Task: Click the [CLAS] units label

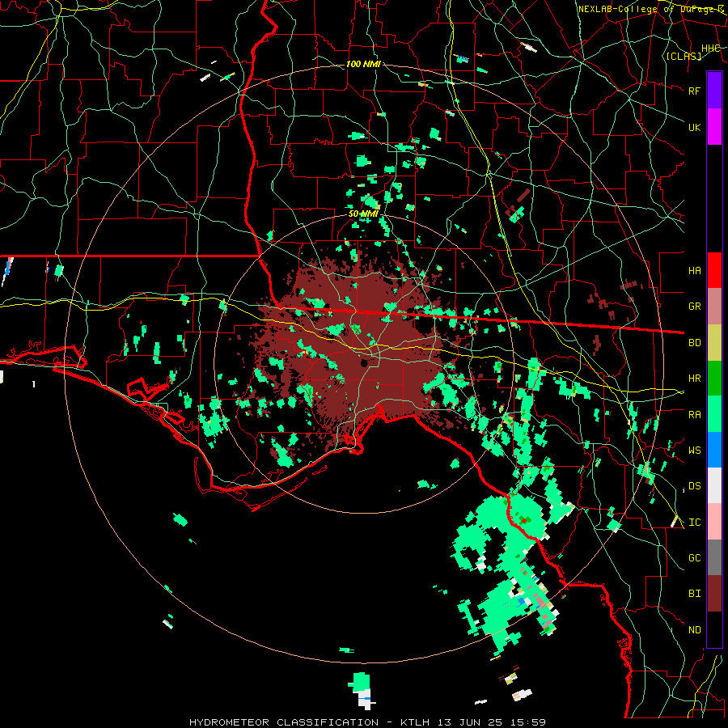Action: [684, 57]
